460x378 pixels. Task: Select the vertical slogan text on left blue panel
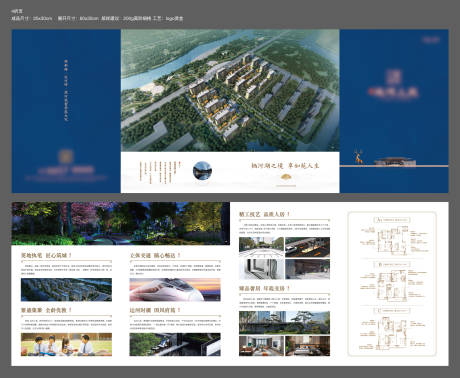click(x=66, y=90)
